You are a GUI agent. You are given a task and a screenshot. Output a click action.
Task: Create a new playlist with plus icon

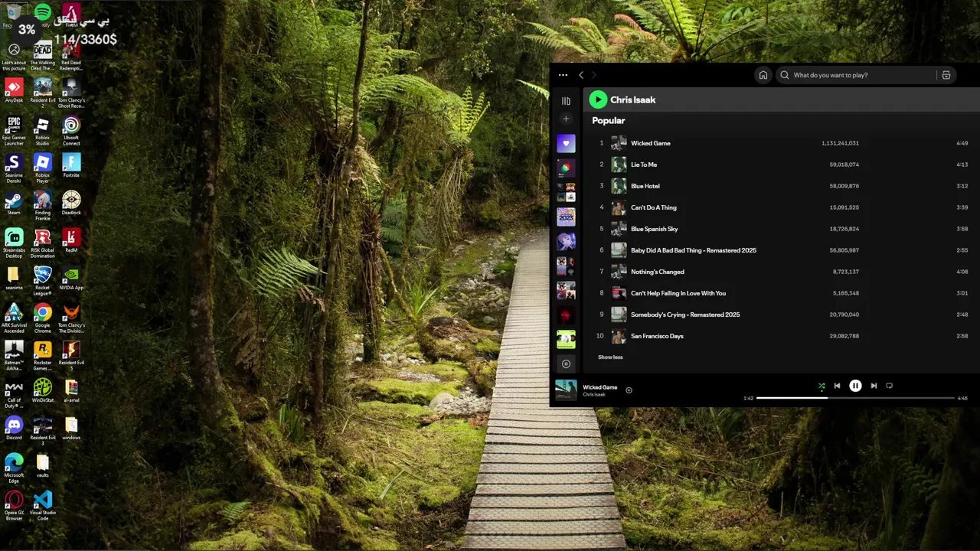click(x=566, y=119)
